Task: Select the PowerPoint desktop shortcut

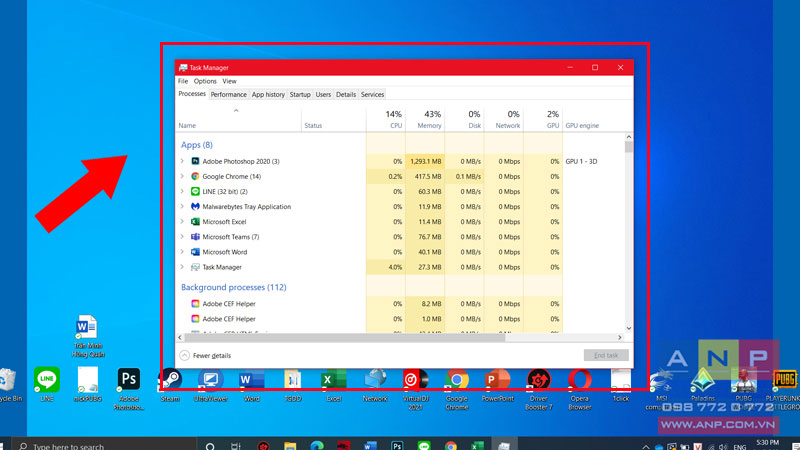Action: tap(497, 385)
